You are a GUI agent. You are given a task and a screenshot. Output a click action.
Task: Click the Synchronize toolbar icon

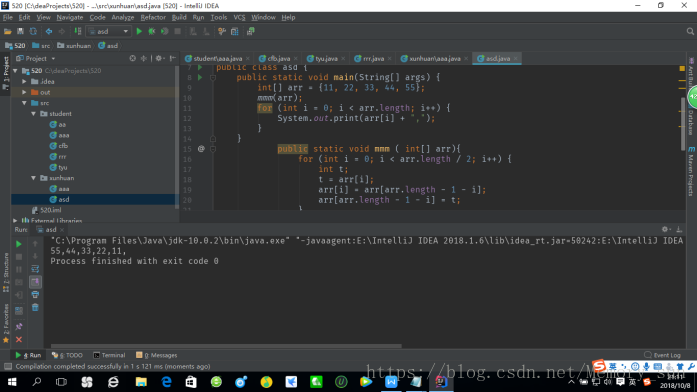coord(33,32)
